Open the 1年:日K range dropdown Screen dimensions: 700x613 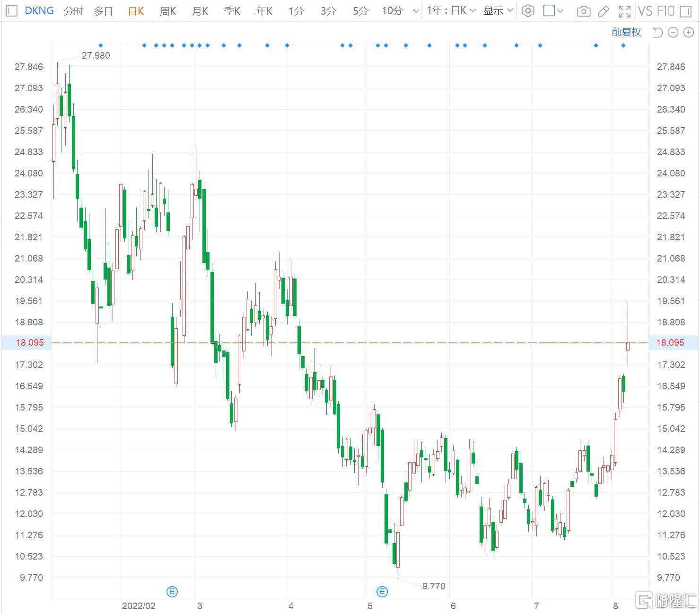(451, 10)
